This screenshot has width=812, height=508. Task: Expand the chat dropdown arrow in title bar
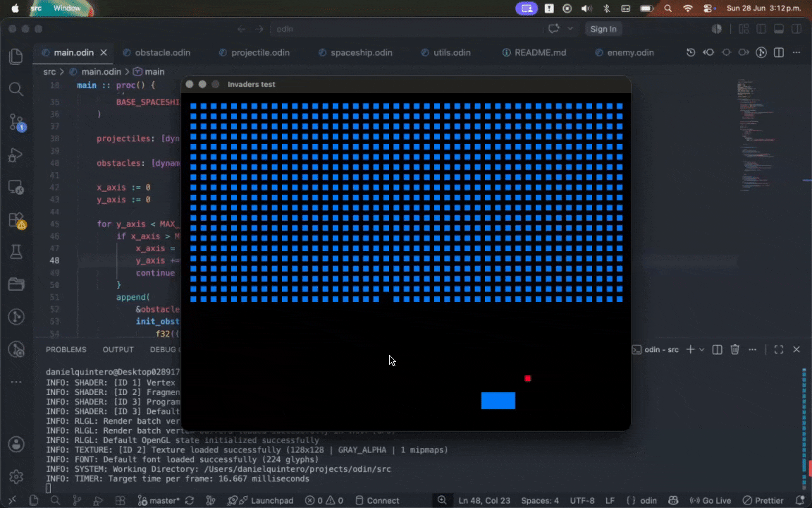(570, 29)
